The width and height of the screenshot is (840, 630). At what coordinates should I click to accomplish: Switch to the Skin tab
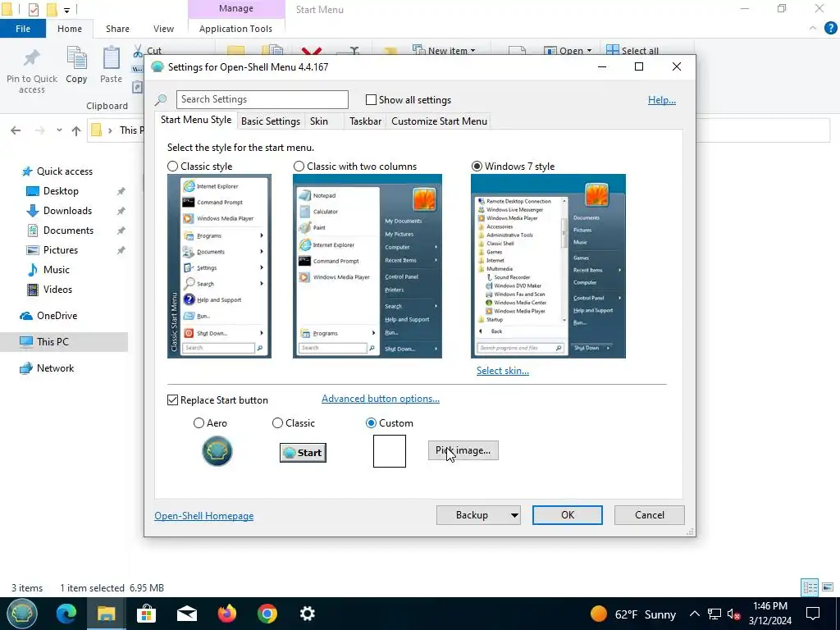[x=319, y=121]
